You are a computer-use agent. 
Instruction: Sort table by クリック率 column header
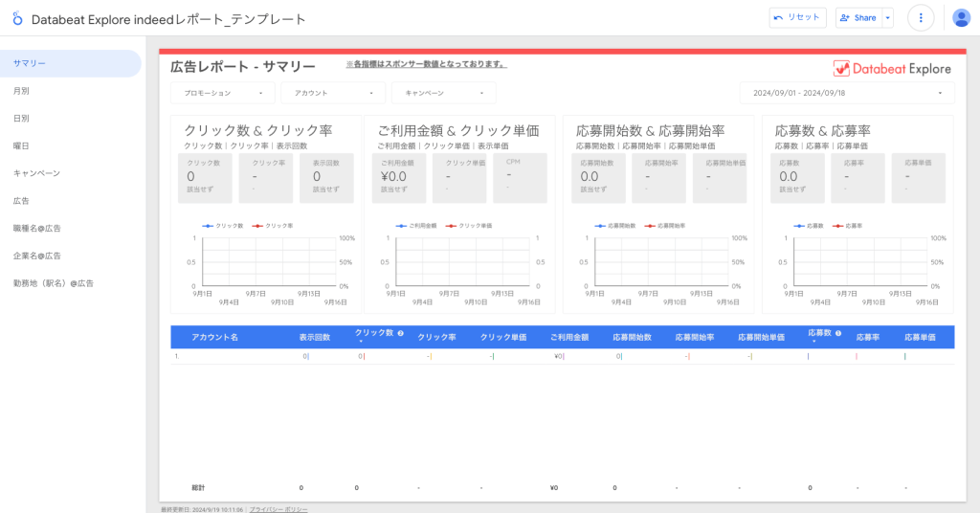click(x=436, y=338)
